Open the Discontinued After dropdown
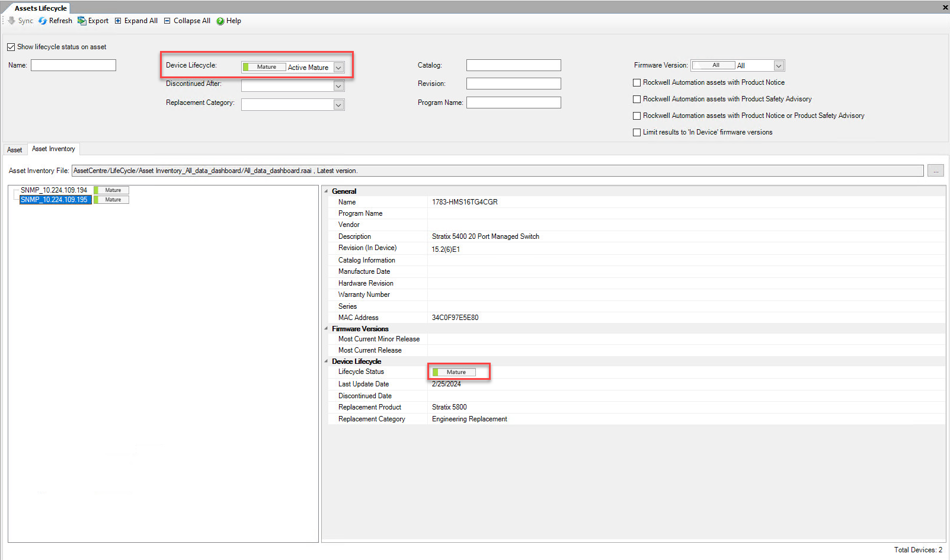Viewport: 950px width, 560px height. (x=338, y=86)
